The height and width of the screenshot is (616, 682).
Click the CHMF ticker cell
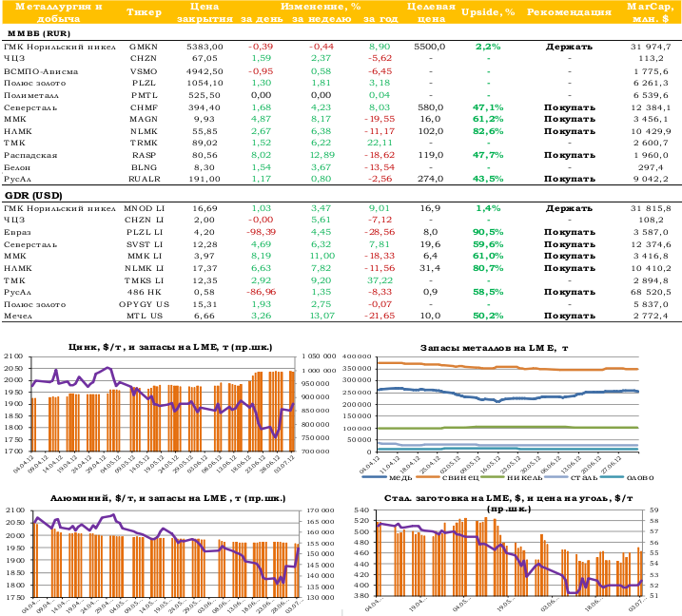point(144,107)
